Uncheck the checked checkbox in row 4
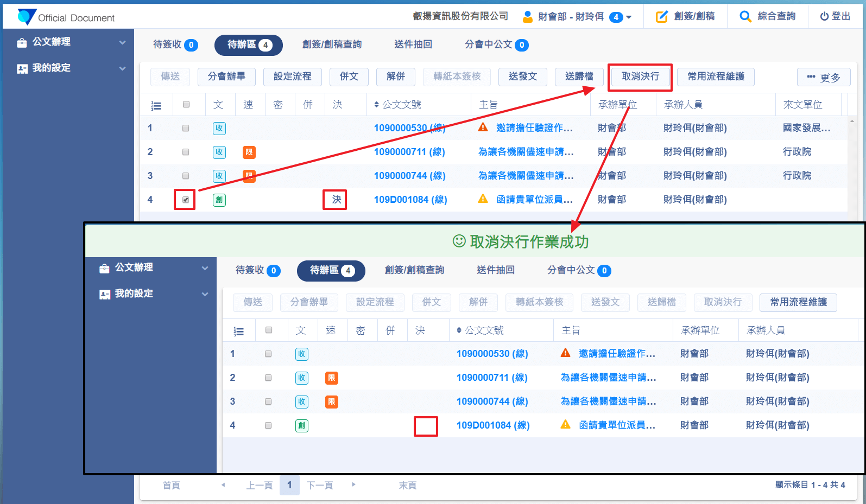Viewport: 866px width, 504px height. click(x=186, y=200)
